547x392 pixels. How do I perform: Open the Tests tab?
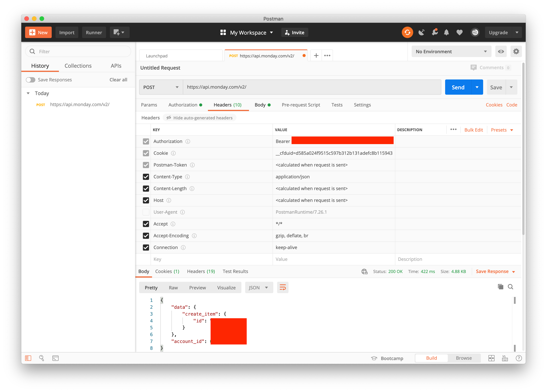[x=337, y=105]
